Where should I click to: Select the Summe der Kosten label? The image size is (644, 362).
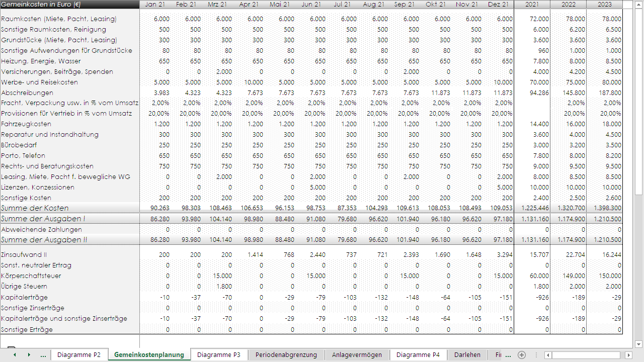(35, 208)
